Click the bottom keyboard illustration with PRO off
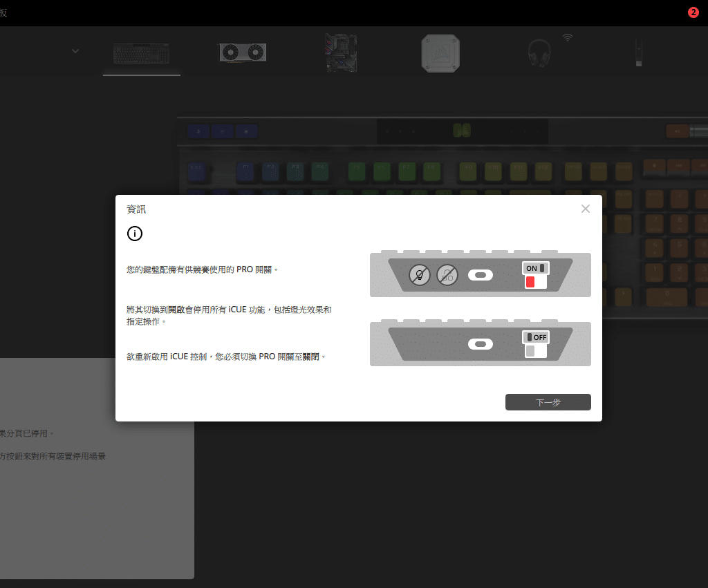The image size is (708, 588). point(480,343)
